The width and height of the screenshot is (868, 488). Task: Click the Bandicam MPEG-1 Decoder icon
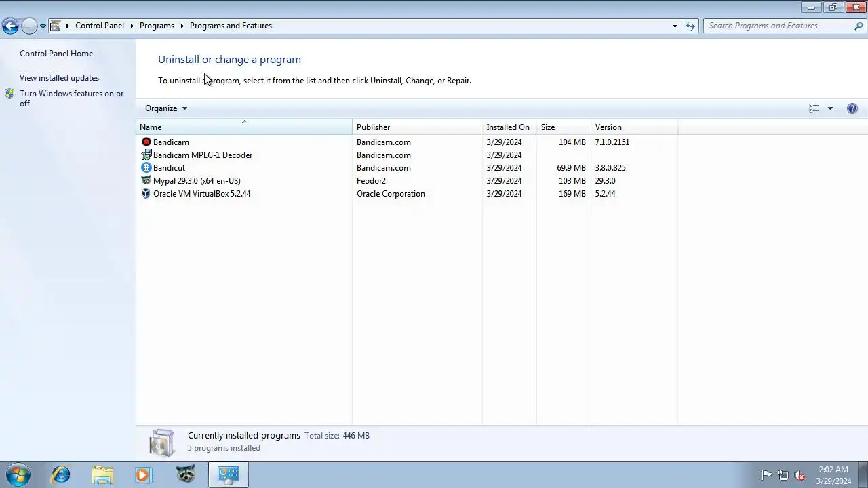[146, 155]
